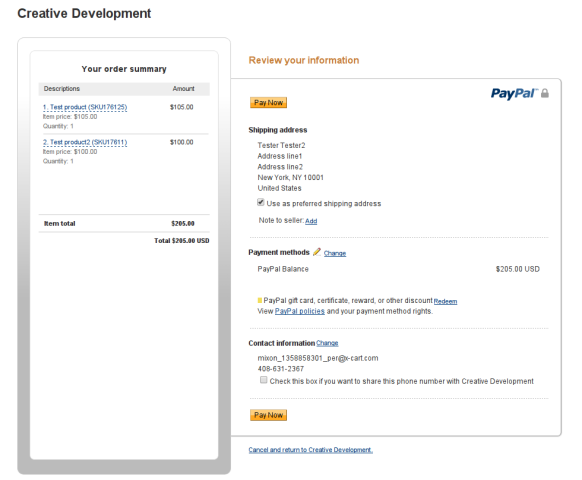Click the Amount column header
The height and width of the screenshot is (480, 582).
pos(183,89)
